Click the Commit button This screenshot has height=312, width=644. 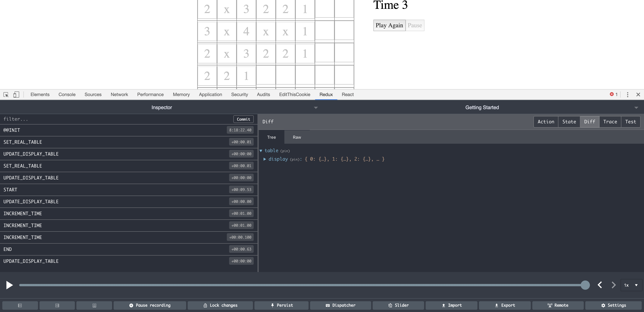point(243,119)
